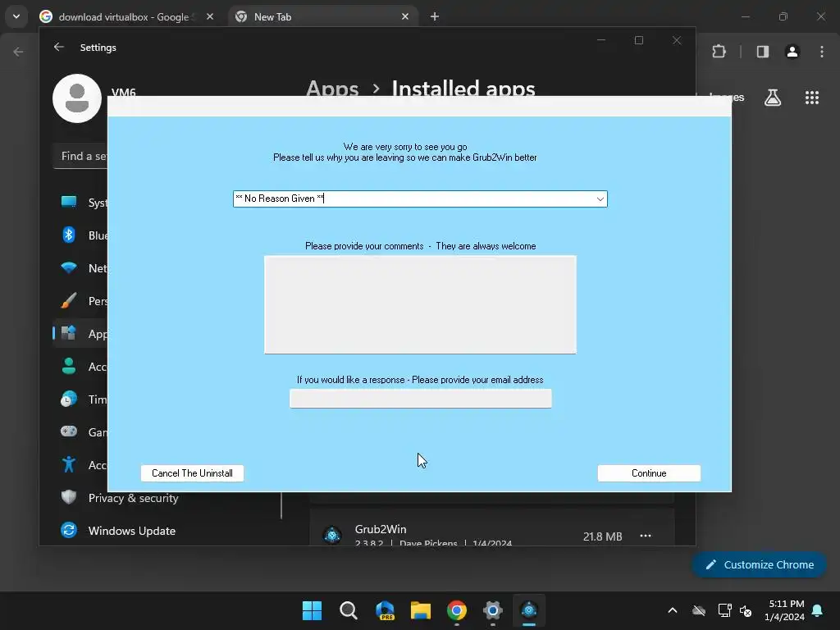The image size is (840, 630).
Task: Click the email address field
Action: (x=421, y=398)
